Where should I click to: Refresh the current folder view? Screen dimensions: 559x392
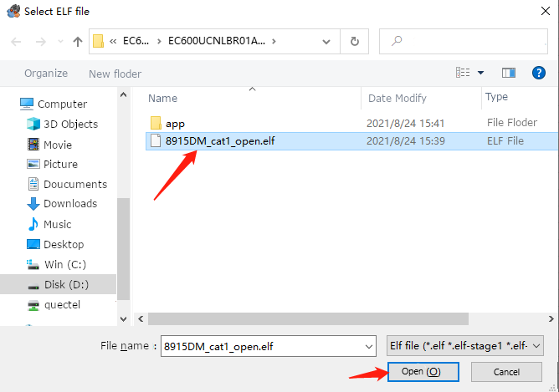tap(355, 41)
